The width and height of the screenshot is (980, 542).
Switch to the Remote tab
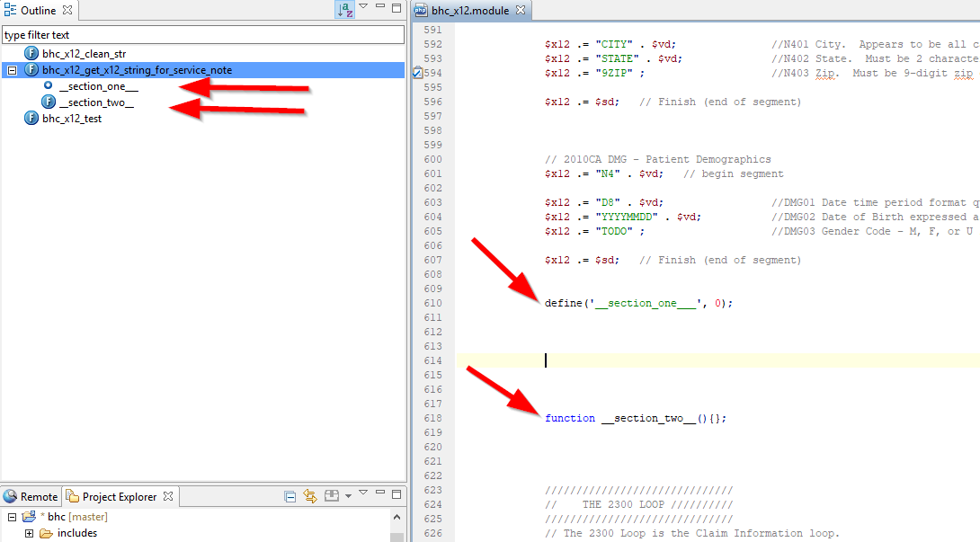click(x=31, y=496)
